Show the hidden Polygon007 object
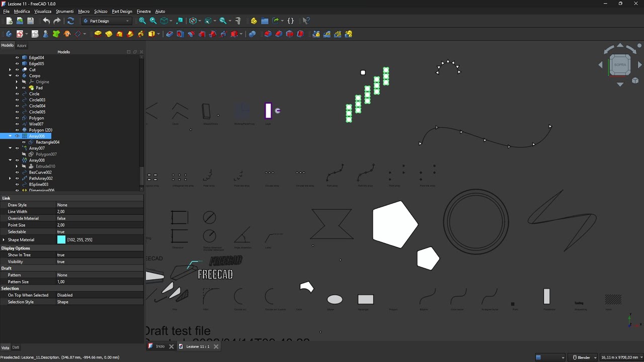644x362 pixels. tap(24, 154)
